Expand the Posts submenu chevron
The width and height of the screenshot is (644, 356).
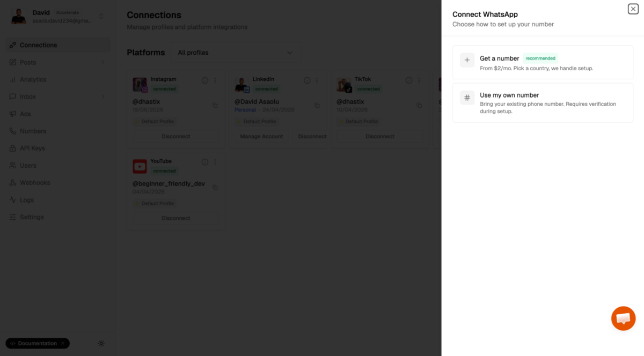point(103,62)
